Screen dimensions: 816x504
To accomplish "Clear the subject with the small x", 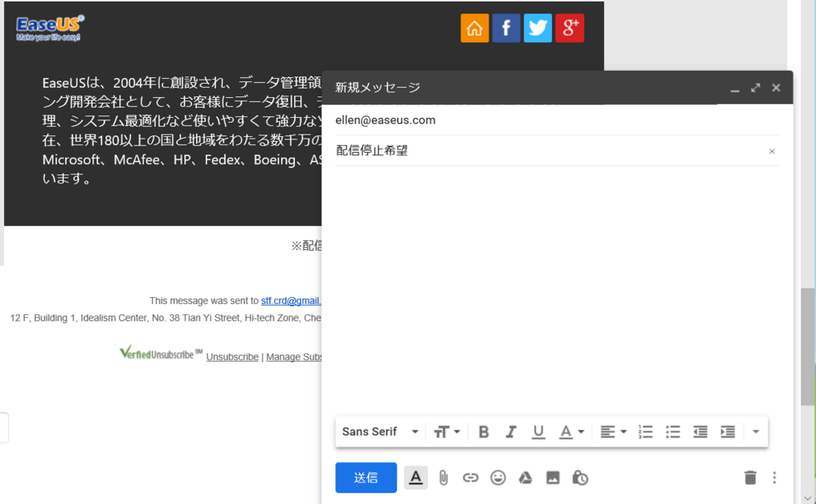I will point(771,151).
